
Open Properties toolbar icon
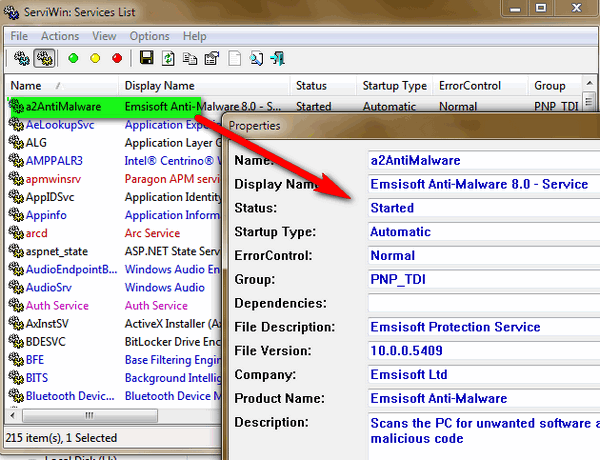(212, 59)
